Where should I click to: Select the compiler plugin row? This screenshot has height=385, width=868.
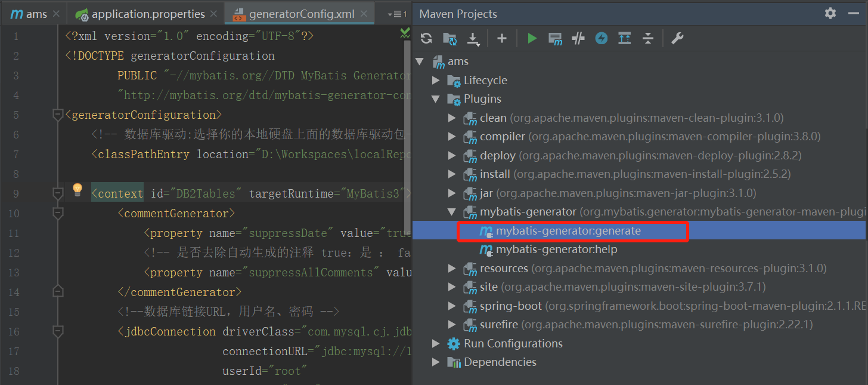pyautogui.click(x=640, y=137)
